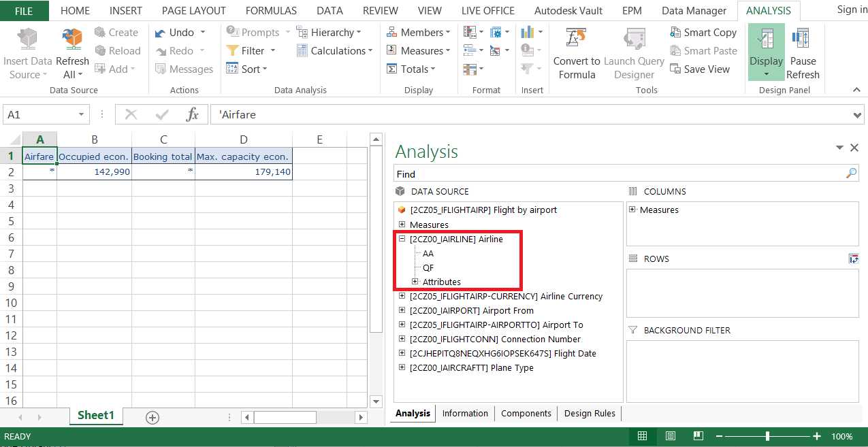Click the Pause Refresh icon
The width and height of the screenshot is (868, 447).
click(802, 39)
